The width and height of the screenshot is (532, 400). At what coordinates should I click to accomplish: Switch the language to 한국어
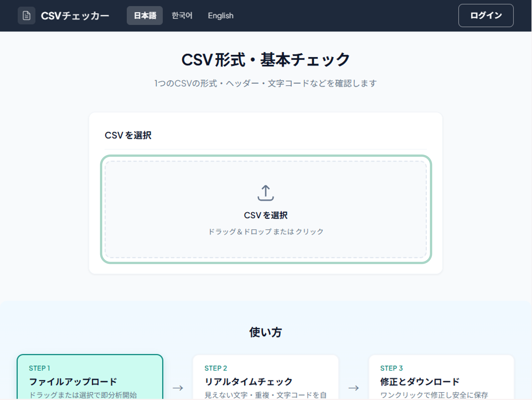click(182, 16)
